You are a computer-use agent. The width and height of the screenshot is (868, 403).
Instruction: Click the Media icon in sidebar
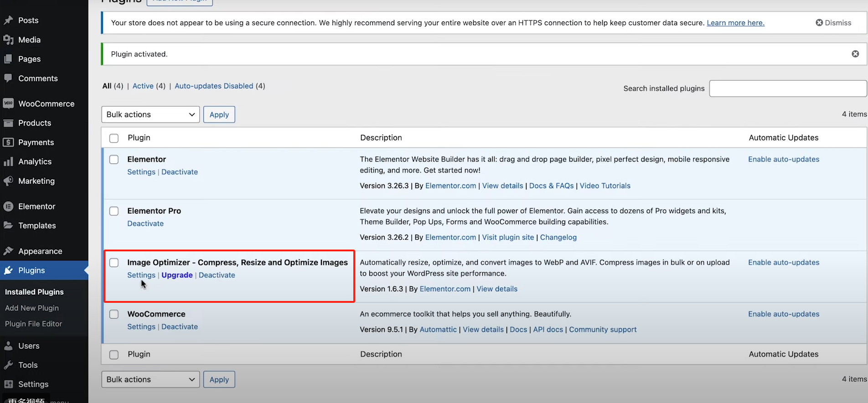(8, 40)
